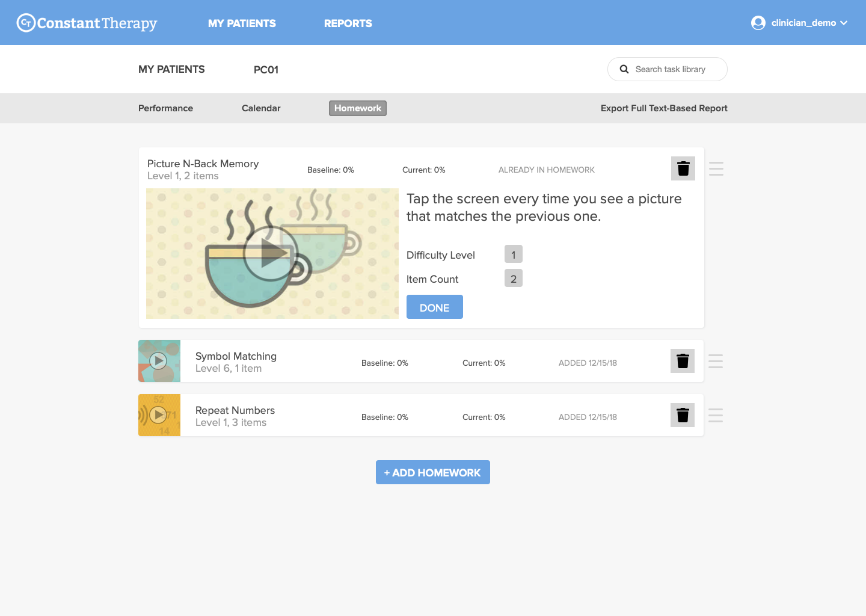Click the Add Homework button
Image resolution: width=866 pixels, height=616 pixels.
tap(433, 472)
